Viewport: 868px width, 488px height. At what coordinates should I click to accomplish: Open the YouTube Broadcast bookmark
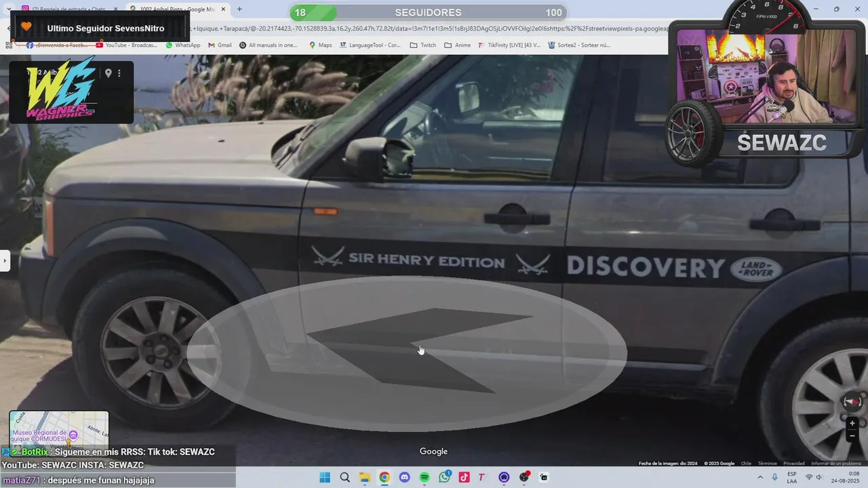click(127, 45)
